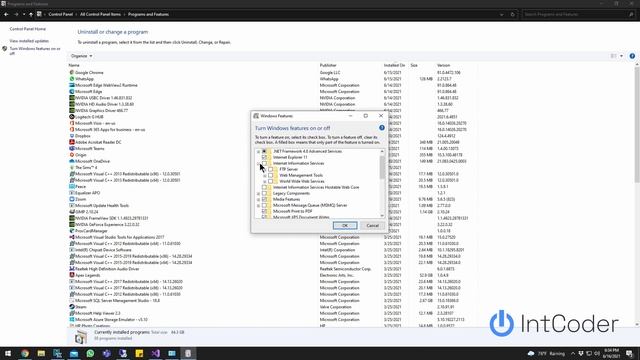The width and height of the screenshot is (640, 360).
Task: Enable Internet Information Services Hostable Web Core
Action: [x=264, y=187]
